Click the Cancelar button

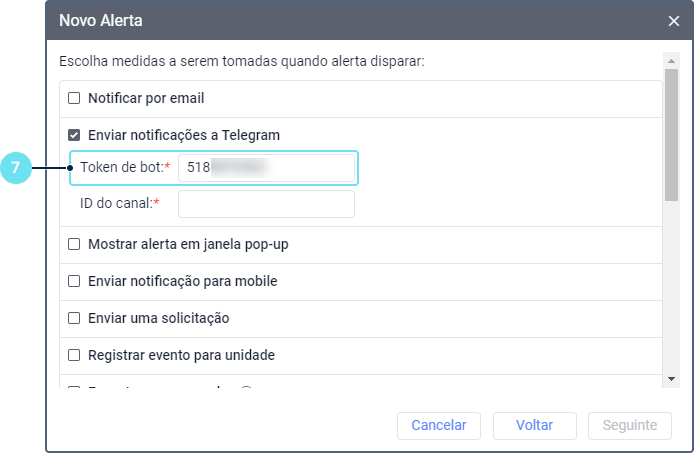439,426
